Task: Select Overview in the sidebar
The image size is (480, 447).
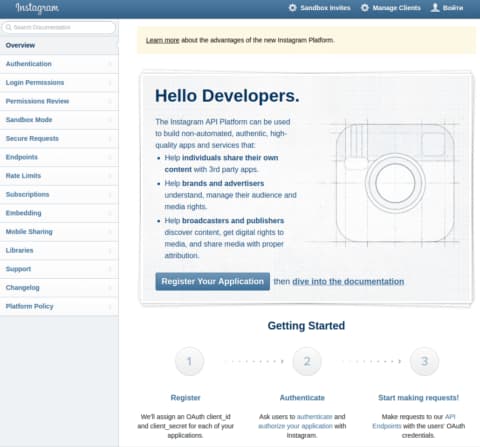Action: pyautogui.click(x=59, y=45)
